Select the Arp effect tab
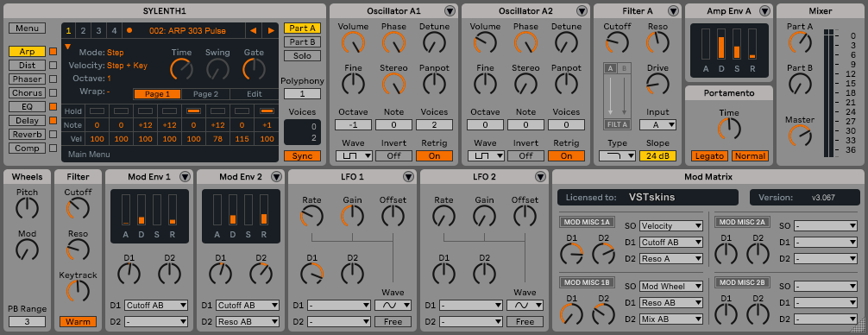 point(27,52)
